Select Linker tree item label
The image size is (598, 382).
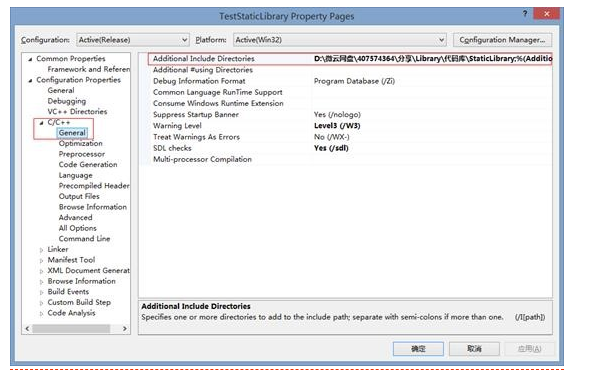coord(58,249)
